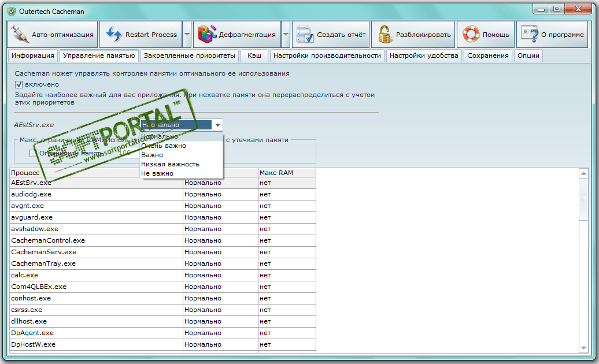Click the Помощь button label

point(496,35)
